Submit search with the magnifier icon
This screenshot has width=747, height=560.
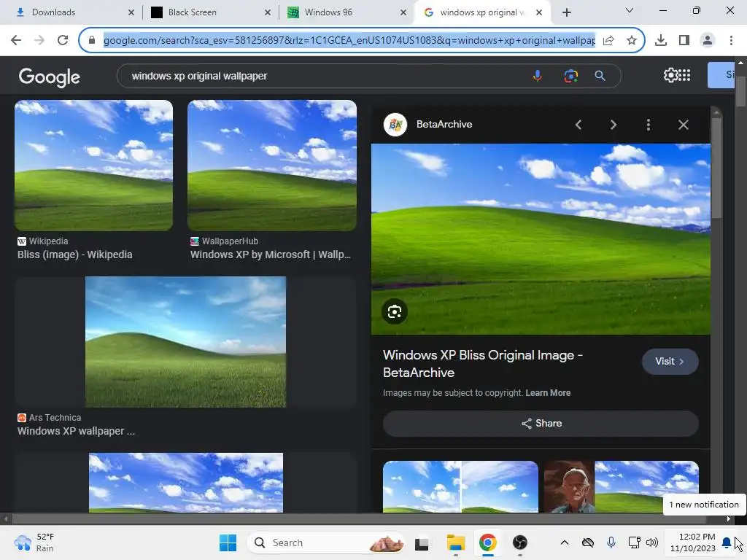pos(600,76)
